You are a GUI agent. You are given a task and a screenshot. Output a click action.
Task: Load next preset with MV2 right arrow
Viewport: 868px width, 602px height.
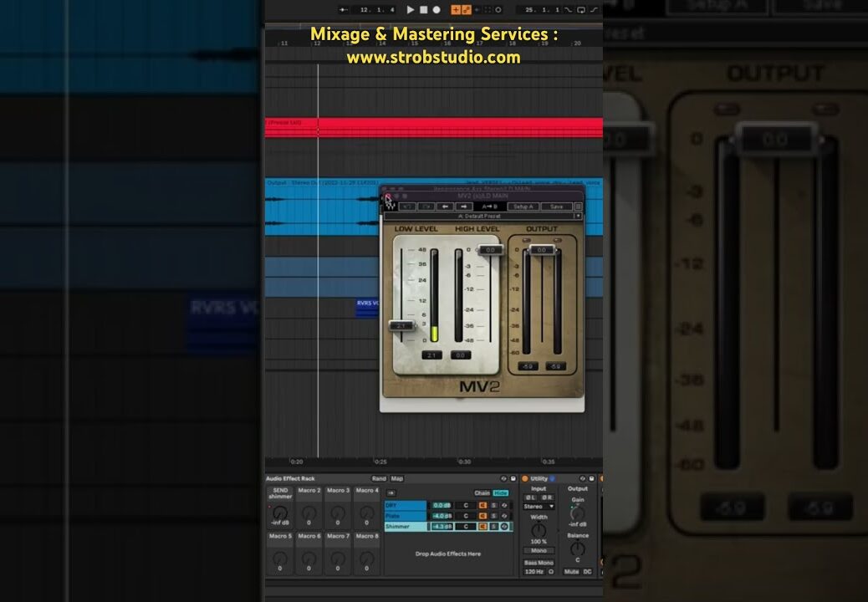(x=464, y=207)
